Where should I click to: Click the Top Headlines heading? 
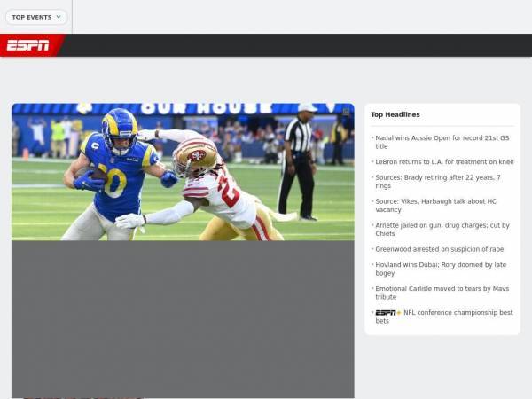[x=395, y=114]
